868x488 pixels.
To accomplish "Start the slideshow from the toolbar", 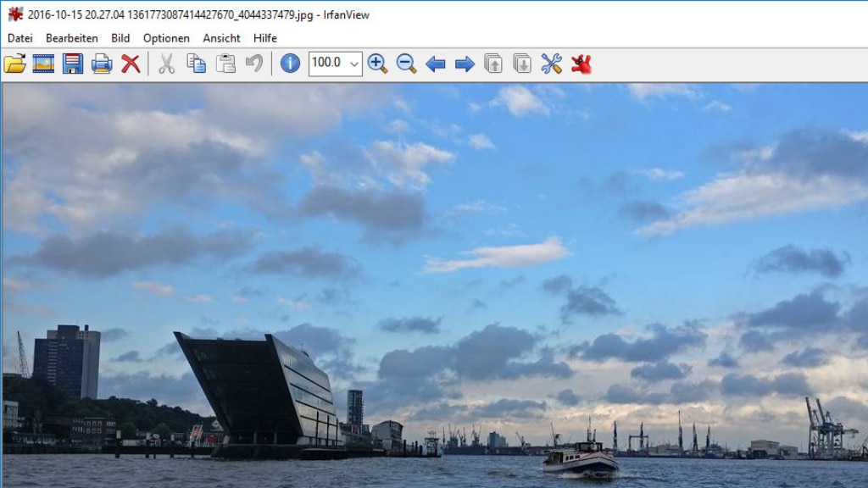I will [x=43, y=64].
